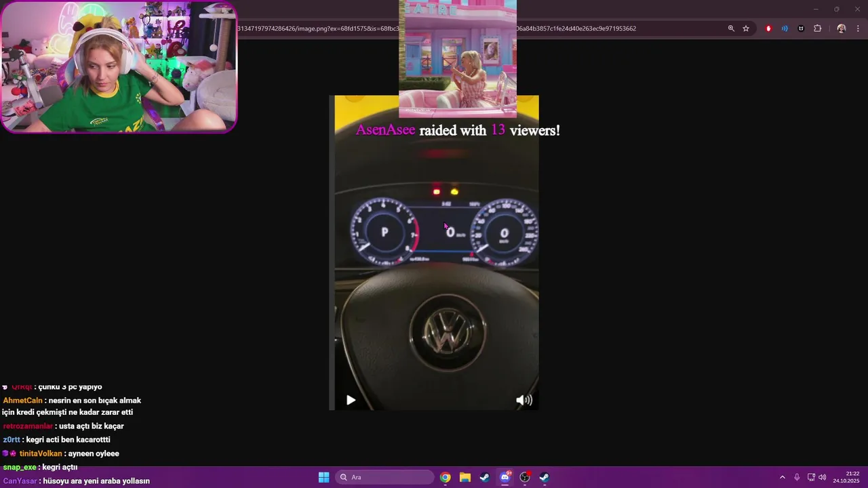
Task: Open the Windows Start menu
Action: tap(323, 477)
